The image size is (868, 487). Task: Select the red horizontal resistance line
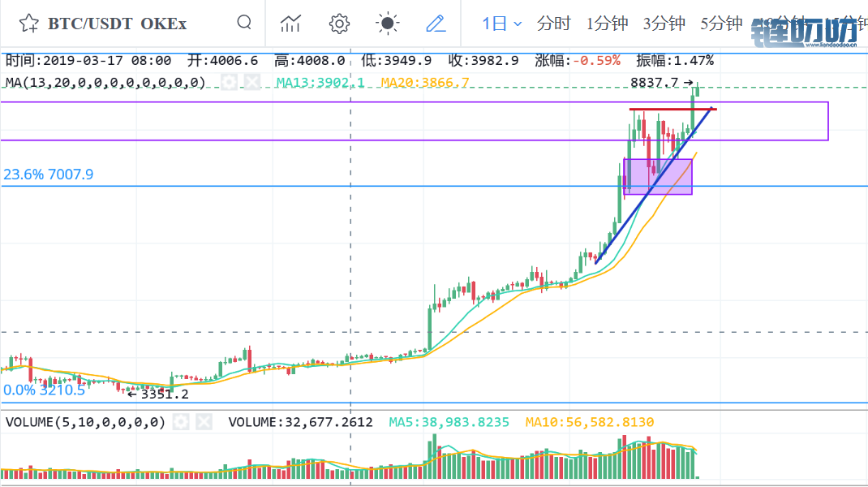672,109
